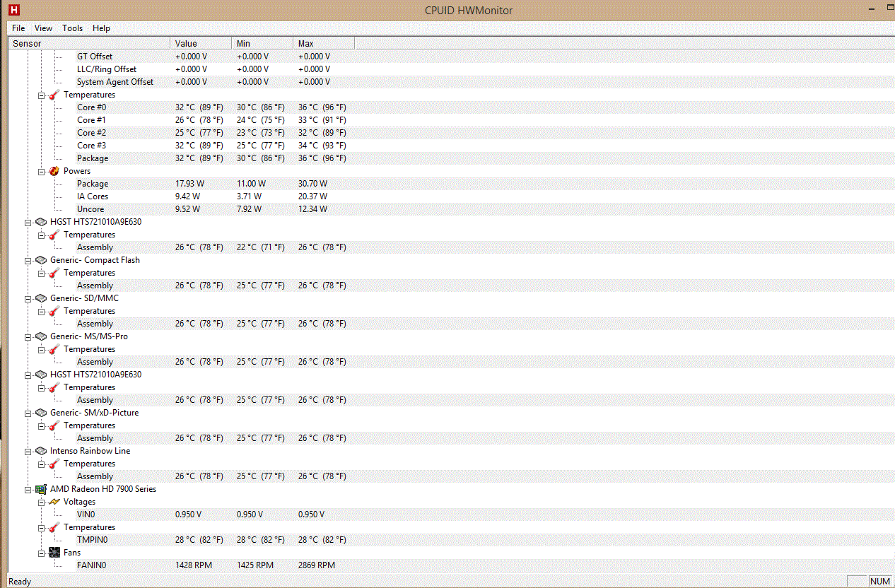Collapse the Generic- MS/MS-Pro device node
895x588 pixels.
coord(28,336)
